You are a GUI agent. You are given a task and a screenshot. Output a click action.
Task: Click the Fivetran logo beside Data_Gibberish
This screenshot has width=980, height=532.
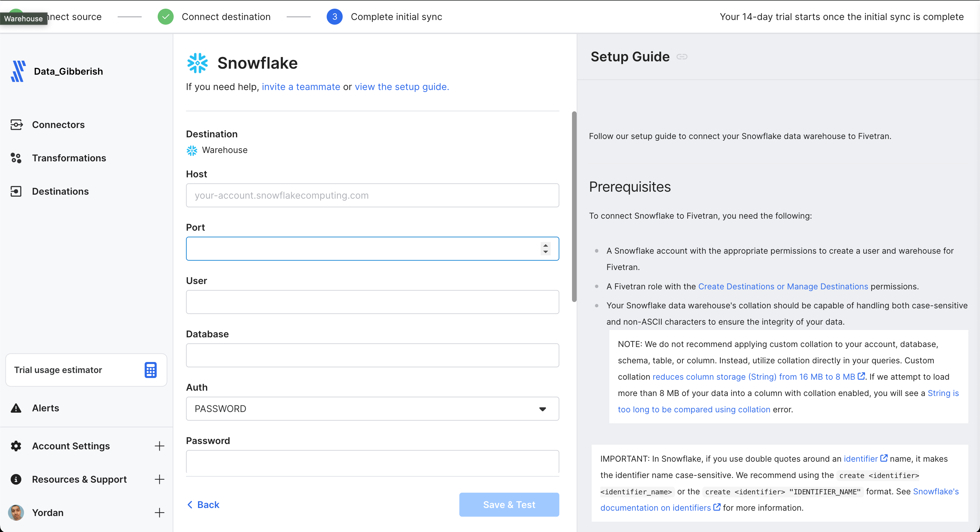tap(18, 71)
